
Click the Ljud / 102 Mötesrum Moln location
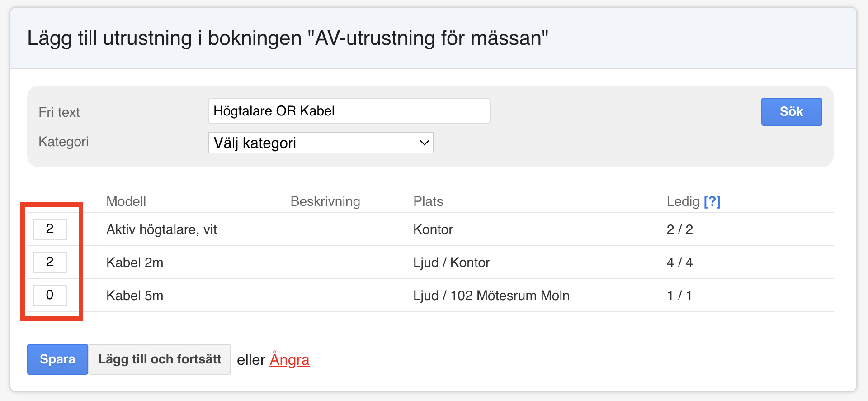click(x=491, y=296)
